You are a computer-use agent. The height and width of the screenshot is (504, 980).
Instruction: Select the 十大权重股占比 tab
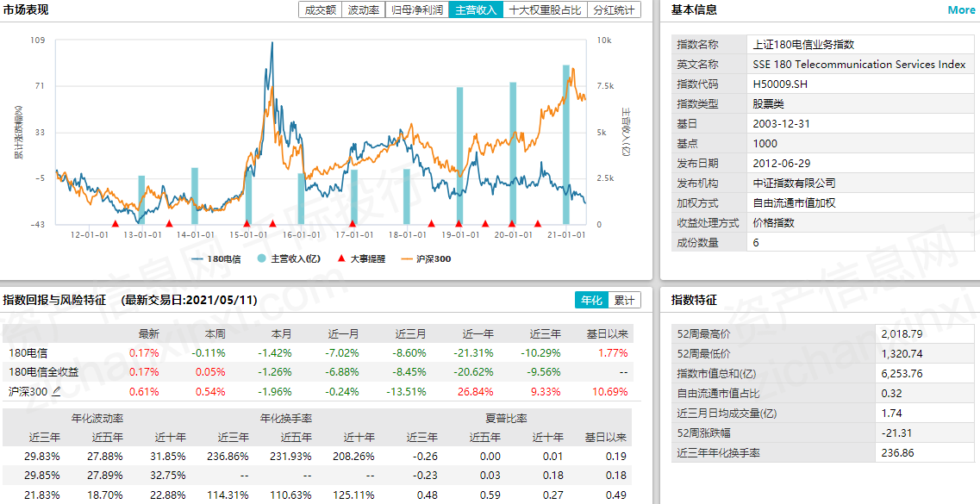point(545,10)
